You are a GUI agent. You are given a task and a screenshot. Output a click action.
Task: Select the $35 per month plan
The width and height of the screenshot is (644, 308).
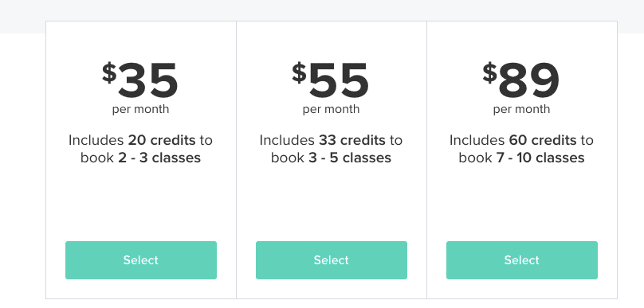[141, 260]
